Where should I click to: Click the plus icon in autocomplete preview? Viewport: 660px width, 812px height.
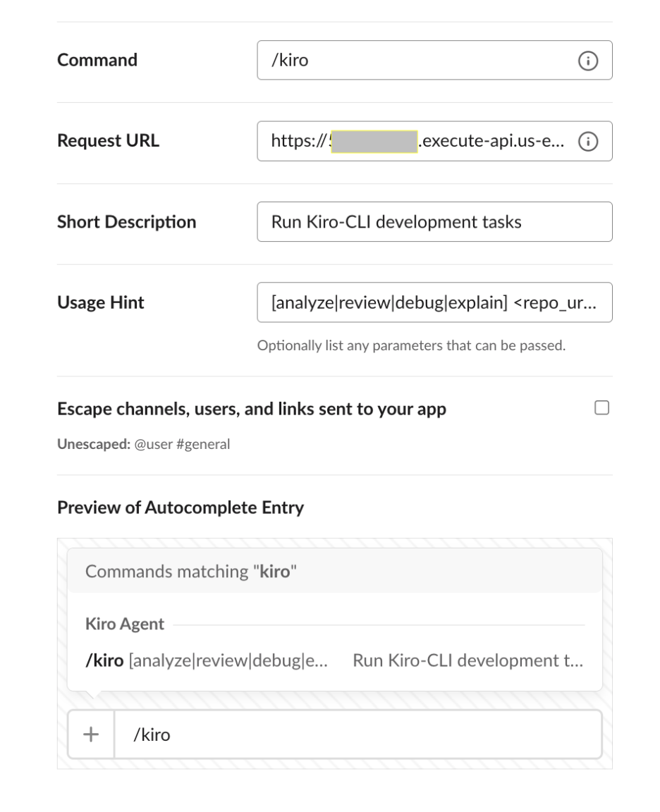[x=91, y=734]
